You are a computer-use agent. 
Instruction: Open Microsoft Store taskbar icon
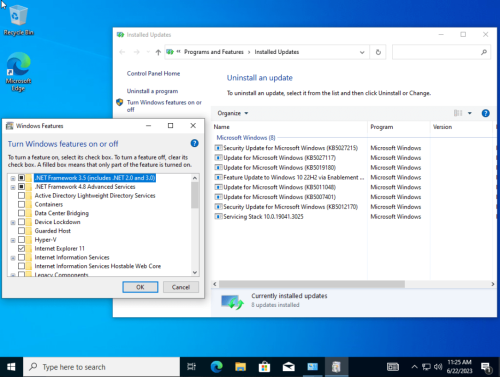(264, 367)
